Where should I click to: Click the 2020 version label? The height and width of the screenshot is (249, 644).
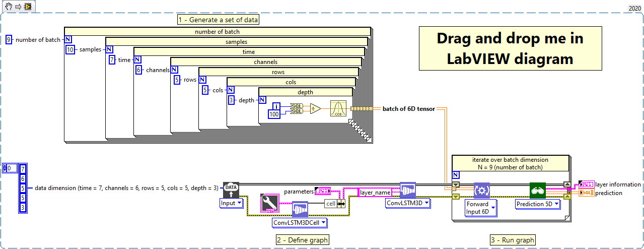635,9
